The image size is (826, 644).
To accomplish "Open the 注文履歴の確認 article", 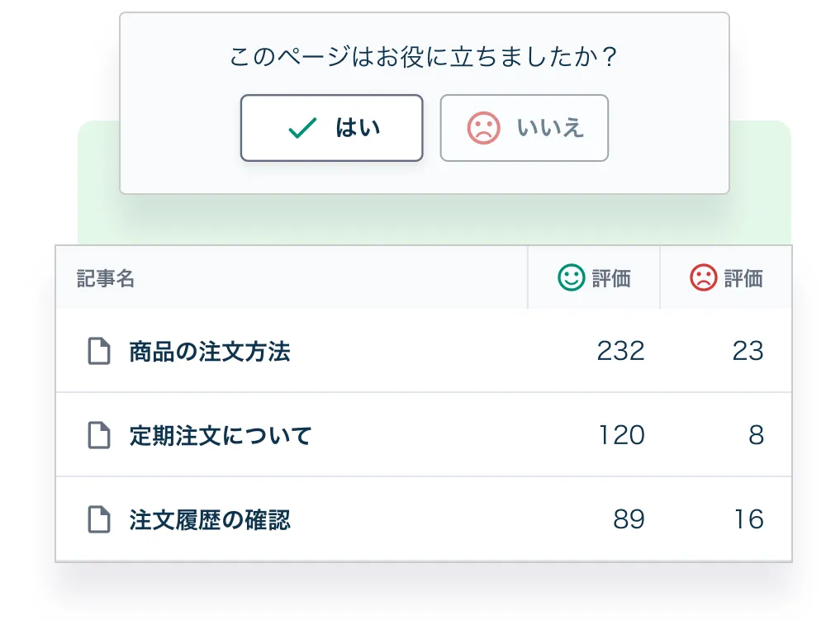I will tap(210, 519).
